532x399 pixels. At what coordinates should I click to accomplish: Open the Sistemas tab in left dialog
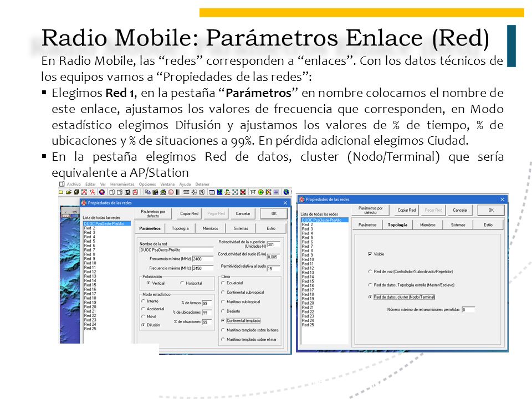[241, 228]
